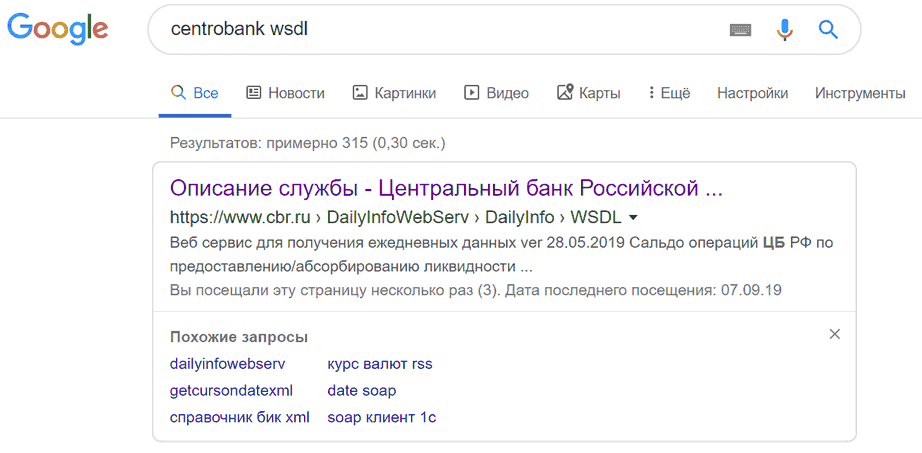Open result 'Описание службы - Центральный банк'
The width and height of the screenshot is (922, 453).
point(446,189)
